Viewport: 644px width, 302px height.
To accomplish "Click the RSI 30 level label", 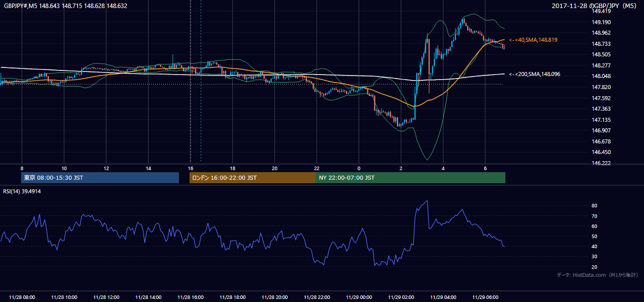I will click(595, 257).
